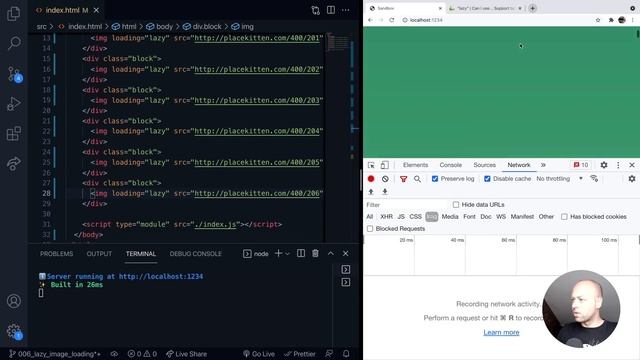Image resolution: width=640 pixels, height=360 pixels.
Task: Click the 006_lazy_image_loading branch in status bar
Action: (55, 354)
